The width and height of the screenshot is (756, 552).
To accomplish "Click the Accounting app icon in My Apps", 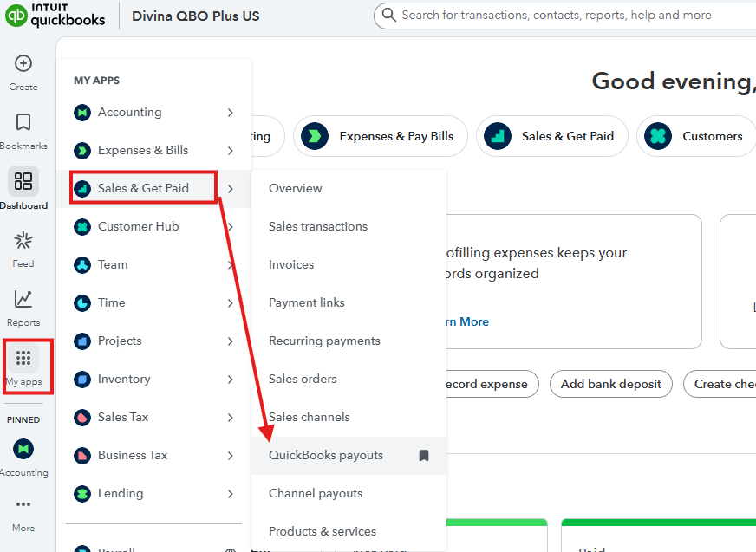I will pyautogui.click(x=82, y=113).
